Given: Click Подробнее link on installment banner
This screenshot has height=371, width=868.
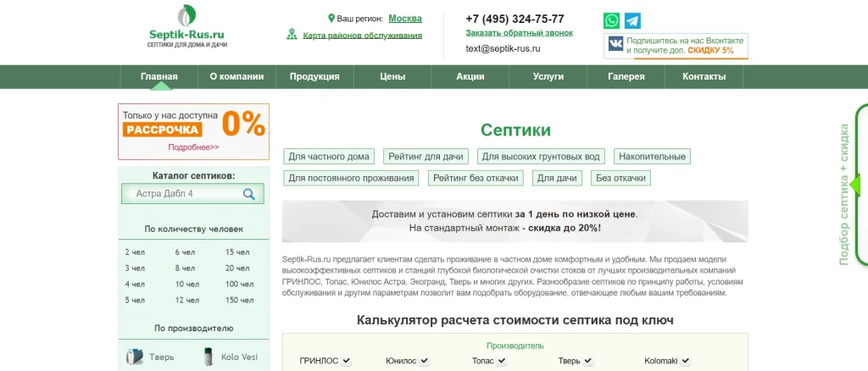Looking at the screenshot, I should 194,147.
